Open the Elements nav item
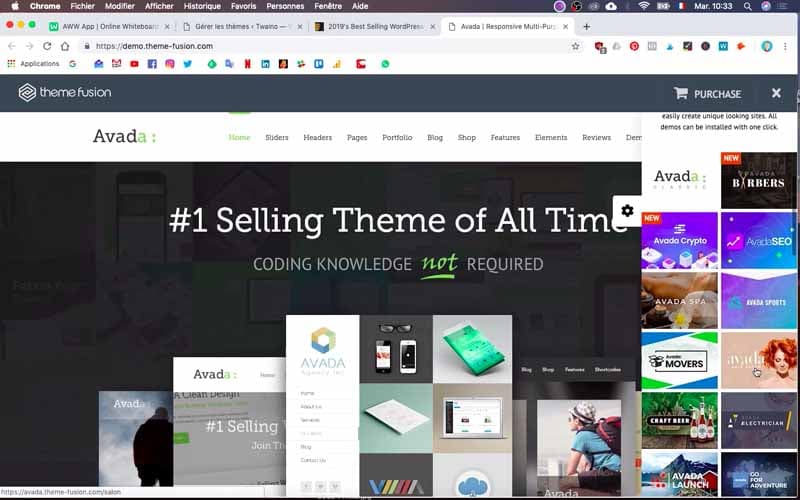800x500 pixels. [x=551, y=137]
